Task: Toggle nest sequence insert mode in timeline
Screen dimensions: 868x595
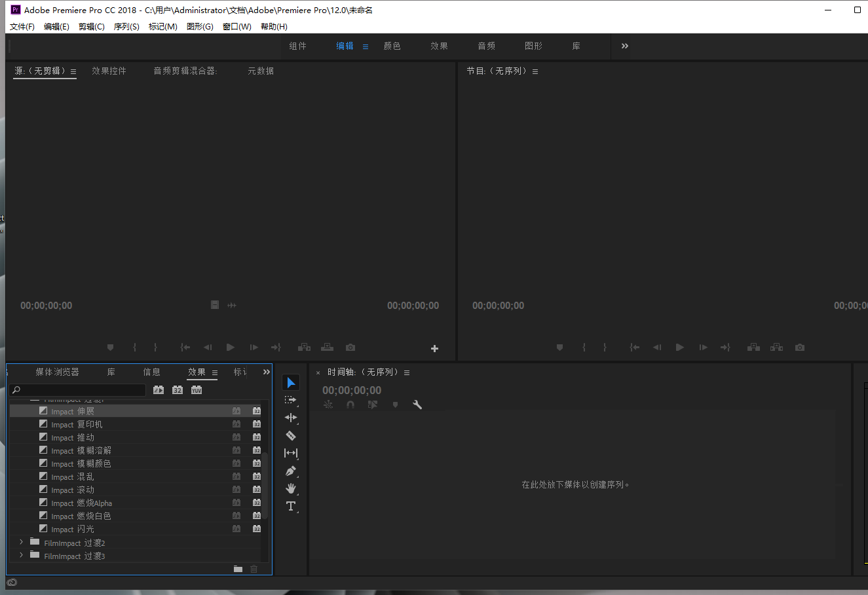Action: pyautogui.click(x=328, y=405)
